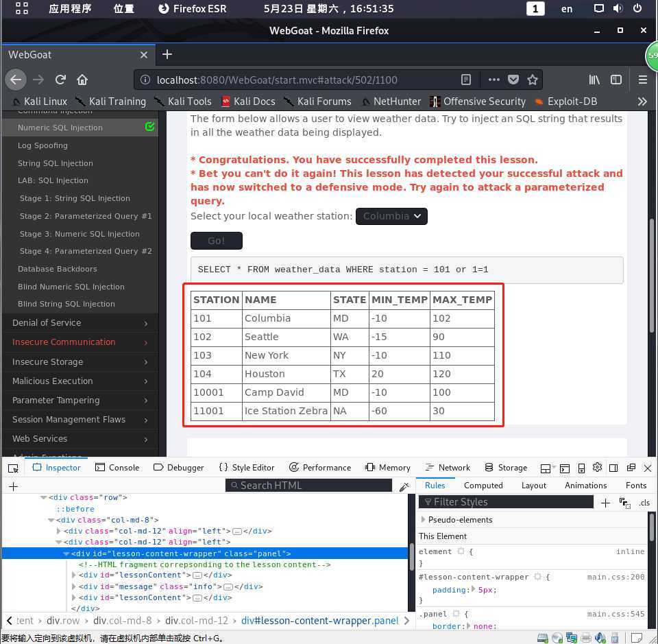This screenshot has height=644, width=658.
Task: Expand Denial of Service category
Action: coord(80,323)
